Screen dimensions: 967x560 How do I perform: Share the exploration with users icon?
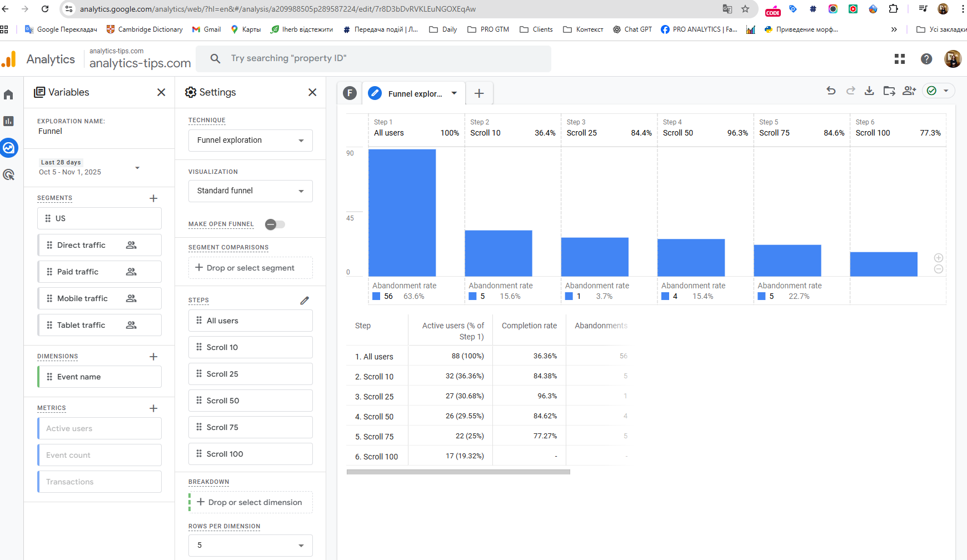point(909,91)
